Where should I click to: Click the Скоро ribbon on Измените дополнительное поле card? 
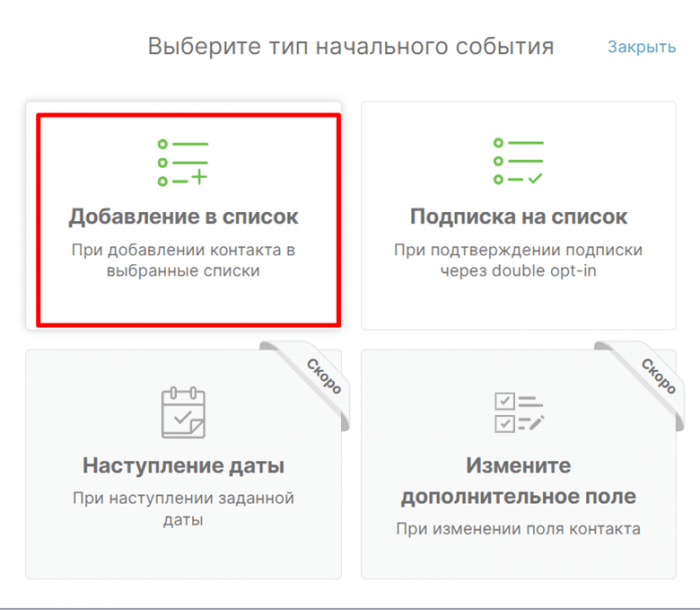(x=659, y=376)
